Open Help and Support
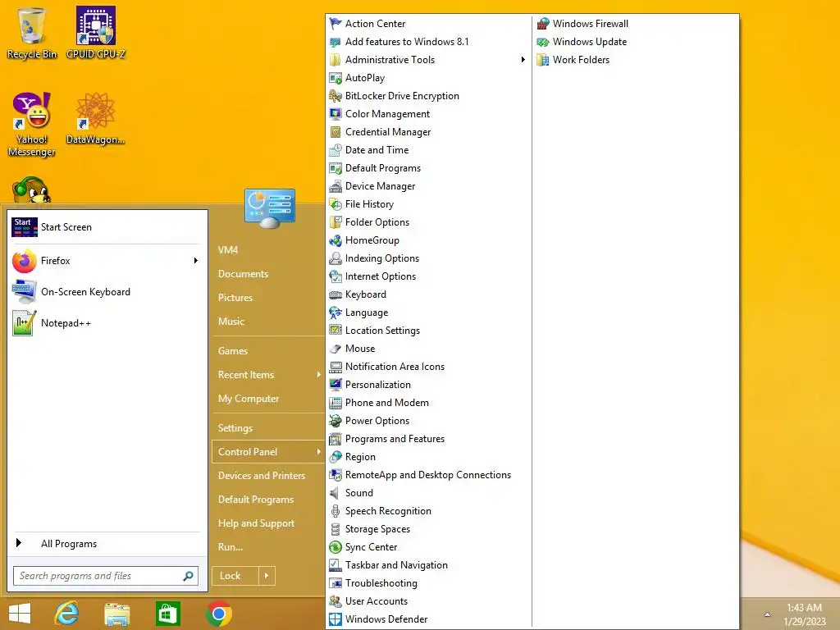This screenshot has width=840, height=630. click(x=256, y=523)
